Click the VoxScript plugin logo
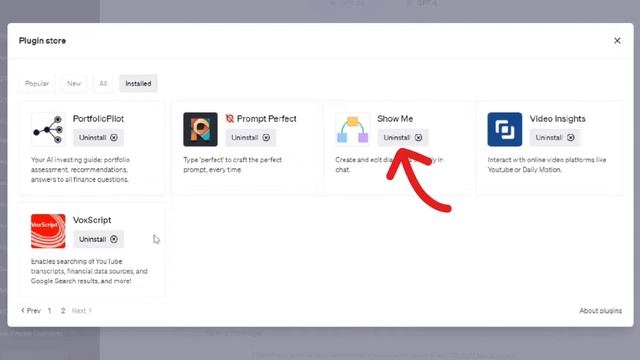Image resolution: width=640 pixels, height=360 pixels. click(x=48, y=231)
